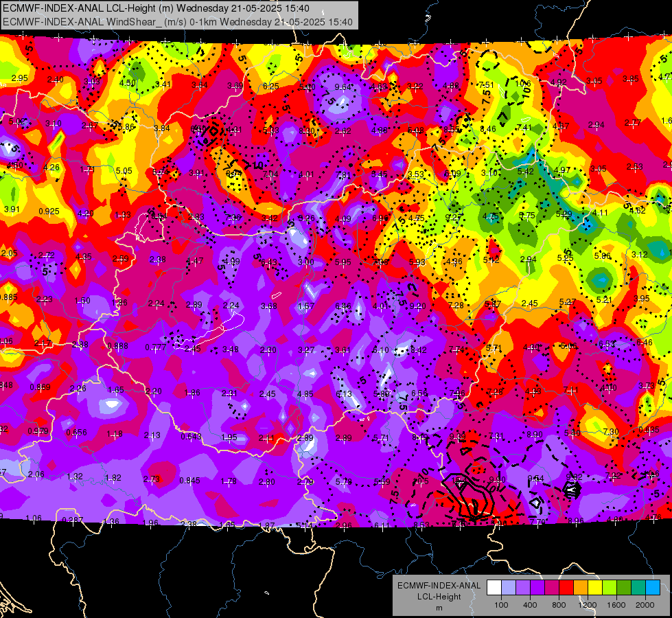Click the wind shear value 6.11
Viewport: 672px width, 618px height.
[x=382, y=525]
